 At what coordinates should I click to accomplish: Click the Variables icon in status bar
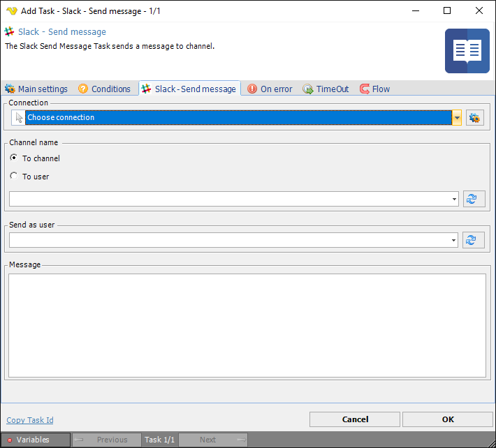coord(8,440)
